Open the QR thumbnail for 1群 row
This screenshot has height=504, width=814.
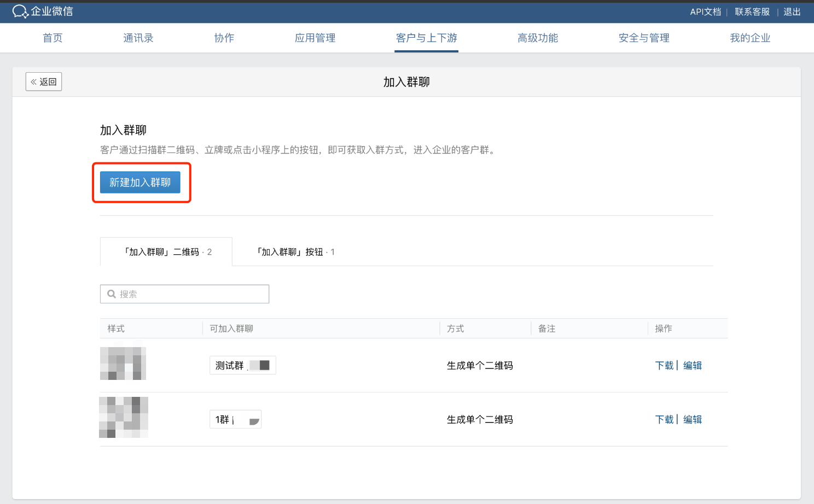[x=124, y=417]
